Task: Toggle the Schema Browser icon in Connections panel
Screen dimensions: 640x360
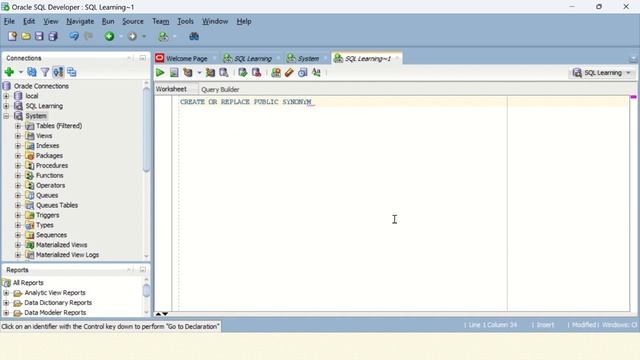Action: 58,72
